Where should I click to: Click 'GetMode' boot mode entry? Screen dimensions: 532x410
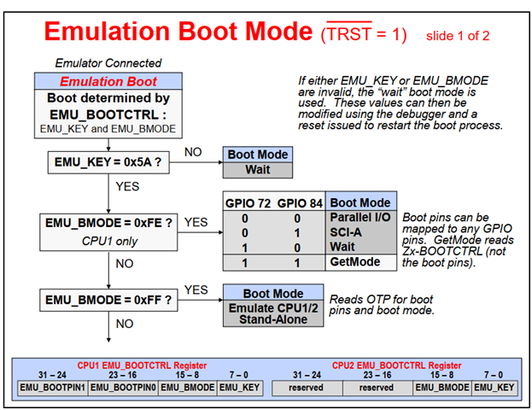(355, 262)
